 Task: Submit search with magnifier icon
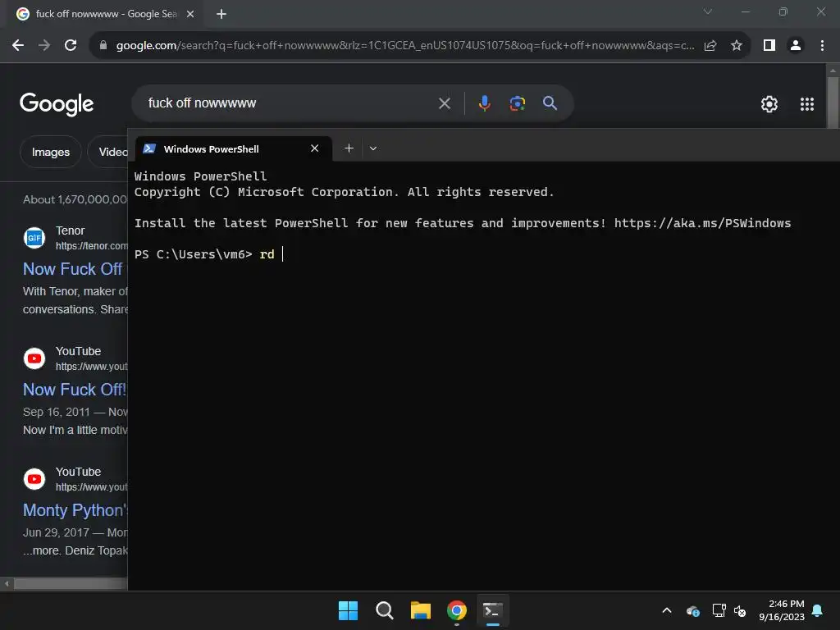(550, 103)
